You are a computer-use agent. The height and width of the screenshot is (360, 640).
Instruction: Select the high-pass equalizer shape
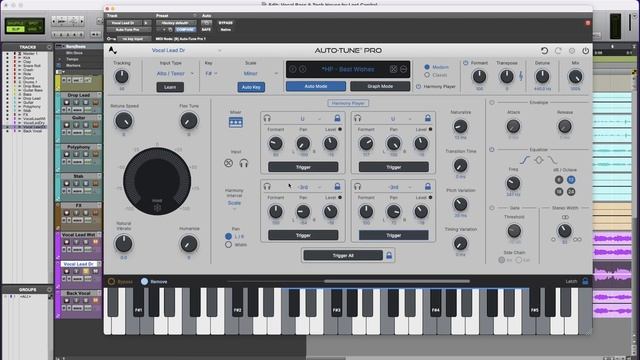coord(525,160)
